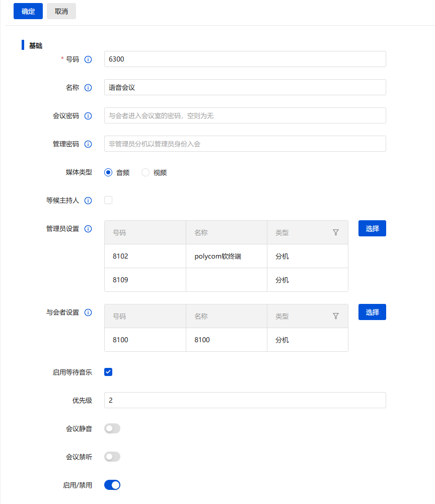Image resolution: width=435 pixels, height=504 pixels.
Task: Click the info icon beside 与会者设置
Action: tap(88, 312)
